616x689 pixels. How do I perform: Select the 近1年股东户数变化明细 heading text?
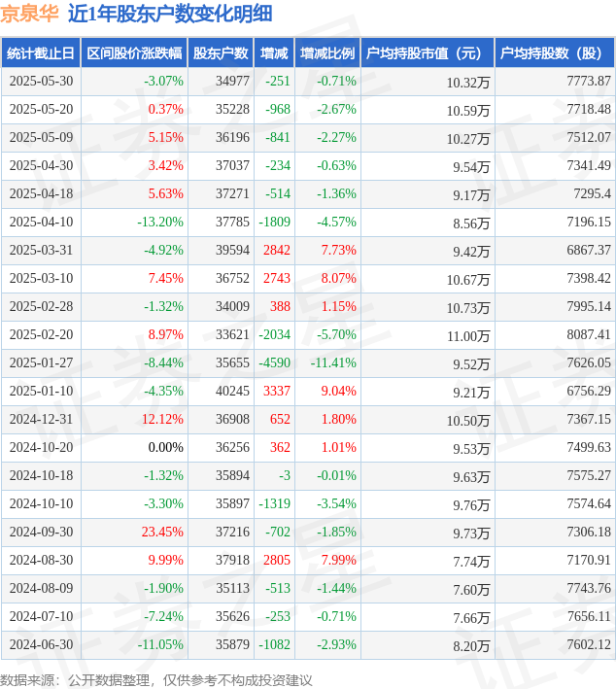tap(170, 14)
